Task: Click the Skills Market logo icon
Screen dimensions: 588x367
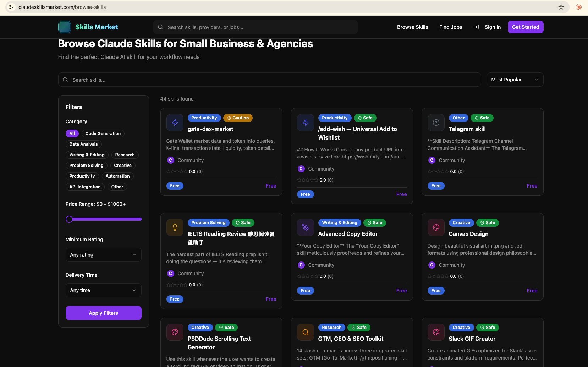Action: [x=65, y=27]
